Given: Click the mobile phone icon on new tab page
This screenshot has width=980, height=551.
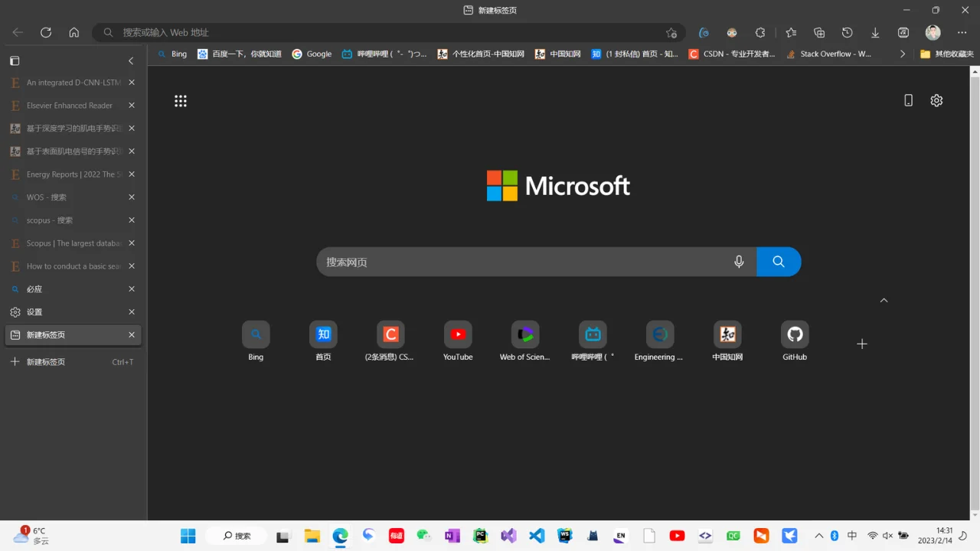Looking at the screenshot, I should (x=908, y=100).
